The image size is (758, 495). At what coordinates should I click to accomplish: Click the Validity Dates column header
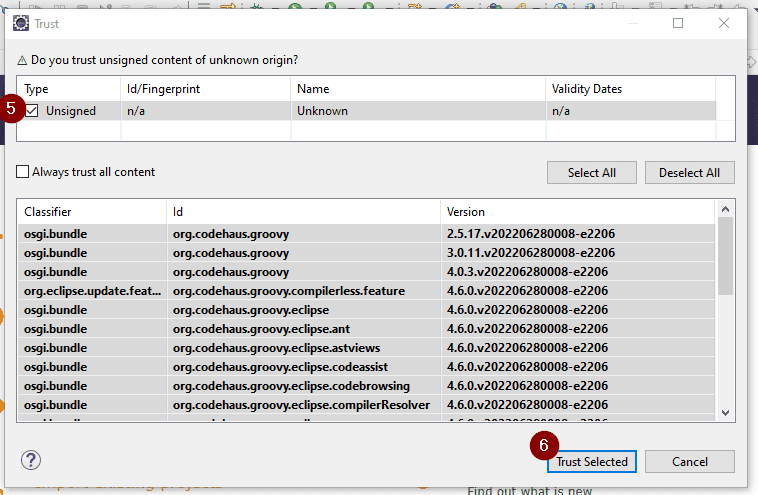(x=630, y=89)
